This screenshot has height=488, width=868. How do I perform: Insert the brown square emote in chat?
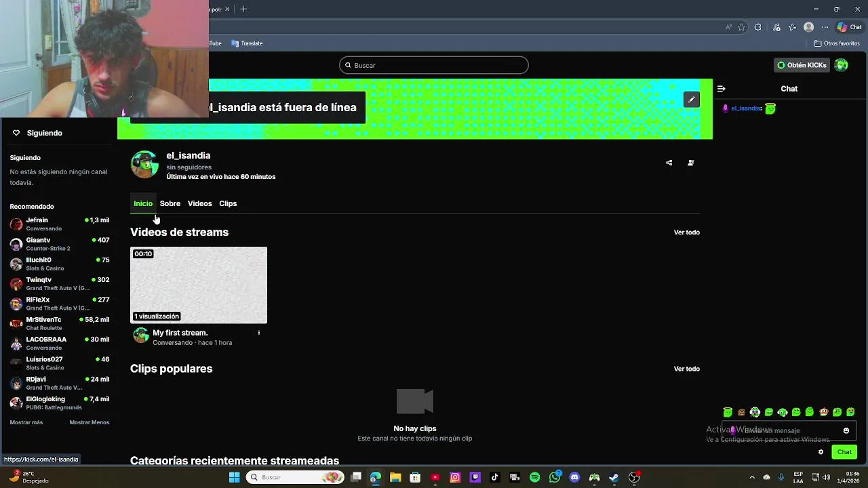click(741, 412)
